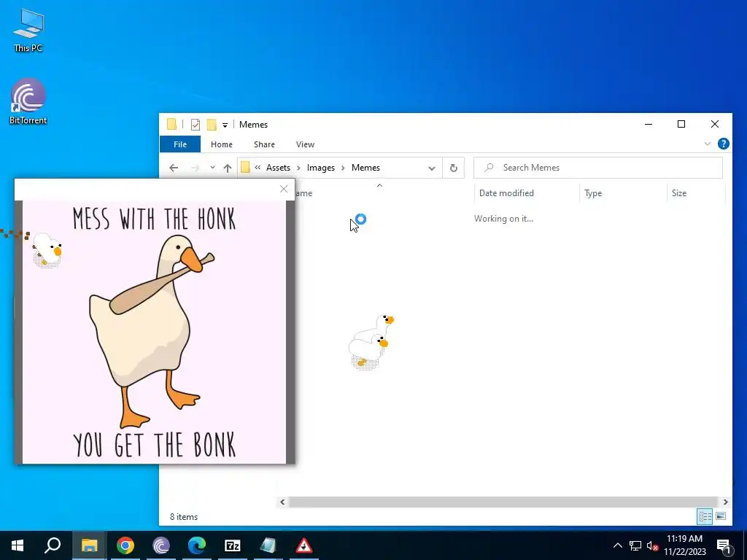
Task: Click Memes in the address breadcrumb
Action: (x=365, y=168)
